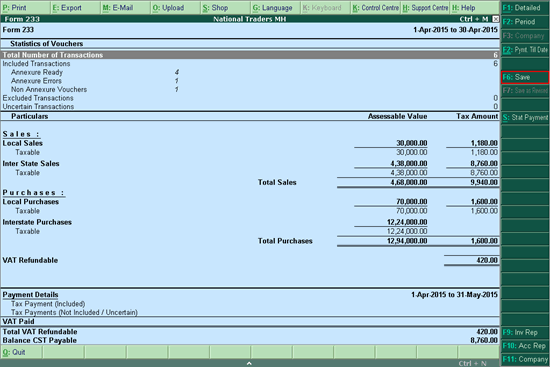Image resolution: width=550 pixels, height=367 pixels.
Task: Open Stat Payment in the side panel
Action: (525, 118)
